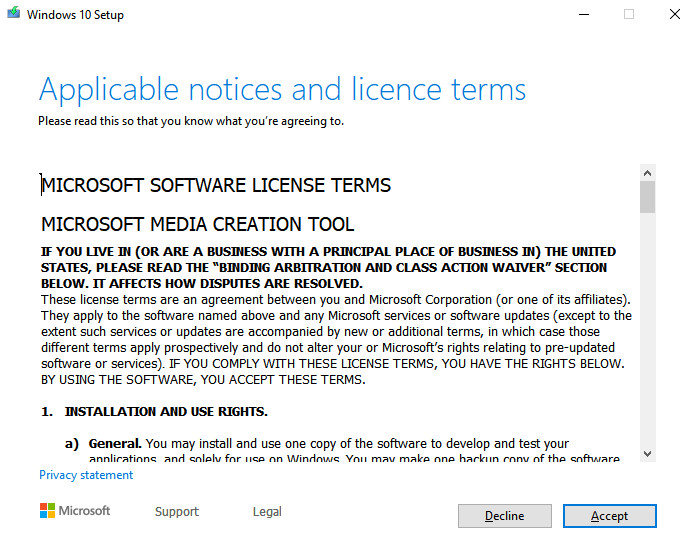Screen dimensions: 697x552
Task: Click the licence text scrollbar thumb
Action: tap(648, 197)
